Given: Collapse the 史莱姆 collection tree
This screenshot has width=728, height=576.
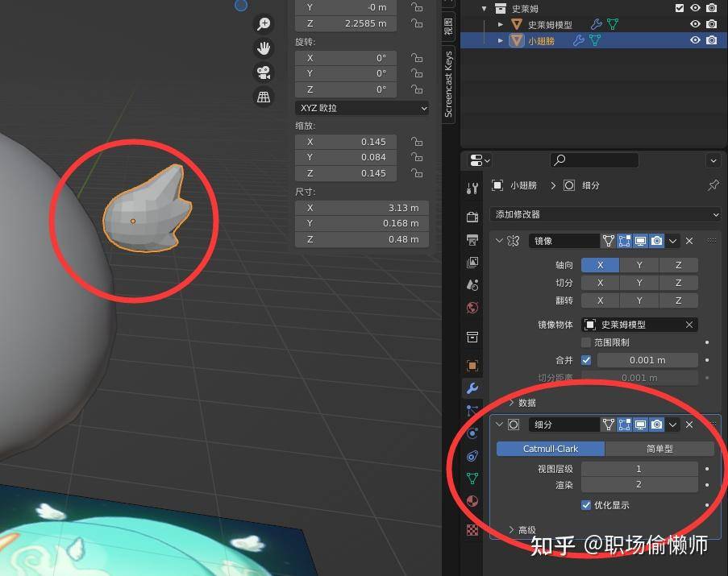Looking at the screenshot, I should [485, 8].
